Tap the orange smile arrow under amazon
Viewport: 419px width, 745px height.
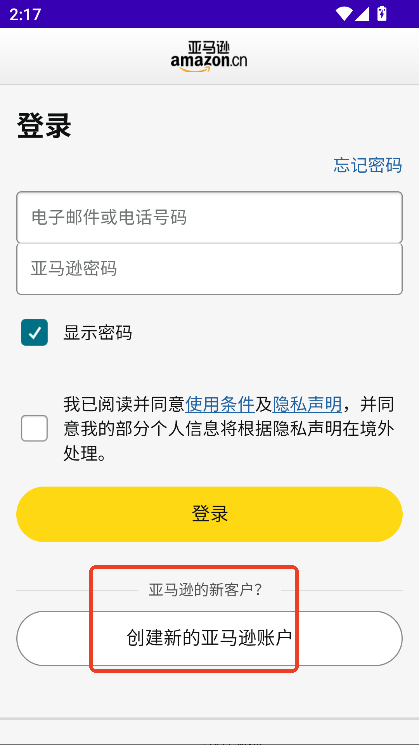[x=194, y=69]
